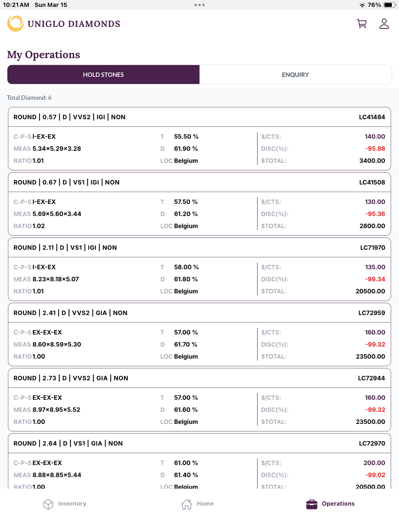Tap the Home label in bottom bar
Image resolution: width=399 pixels, height=532 pixels.
205,504
